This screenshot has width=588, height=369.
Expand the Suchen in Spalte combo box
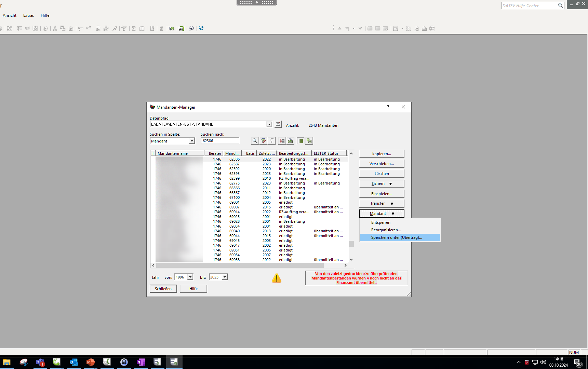192,141
